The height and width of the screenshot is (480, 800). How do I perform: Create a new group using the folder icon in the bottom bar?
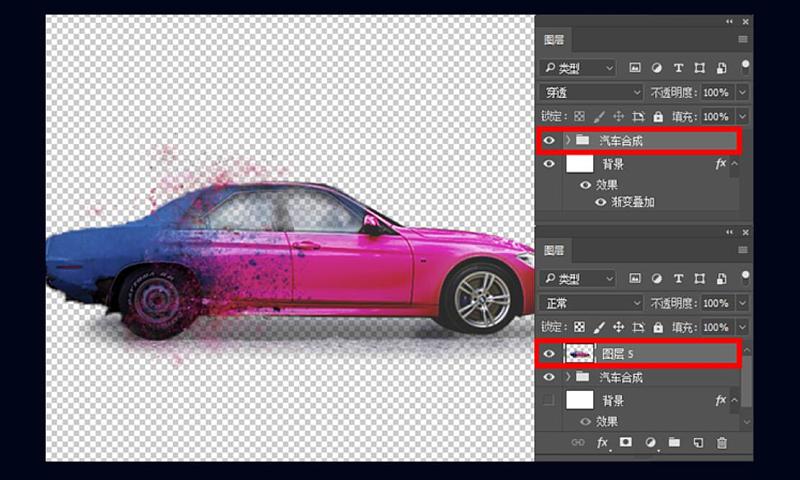pos(674,442)
